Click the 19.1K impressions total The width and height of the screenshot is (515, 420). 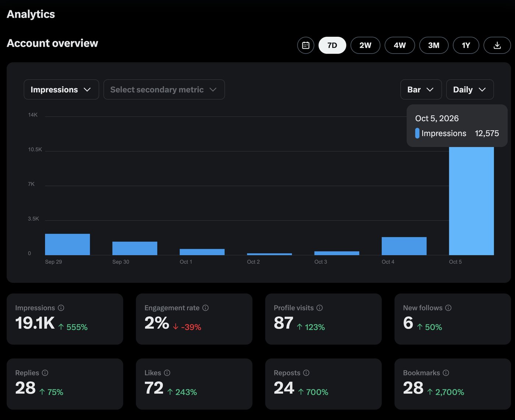(35, 323)
